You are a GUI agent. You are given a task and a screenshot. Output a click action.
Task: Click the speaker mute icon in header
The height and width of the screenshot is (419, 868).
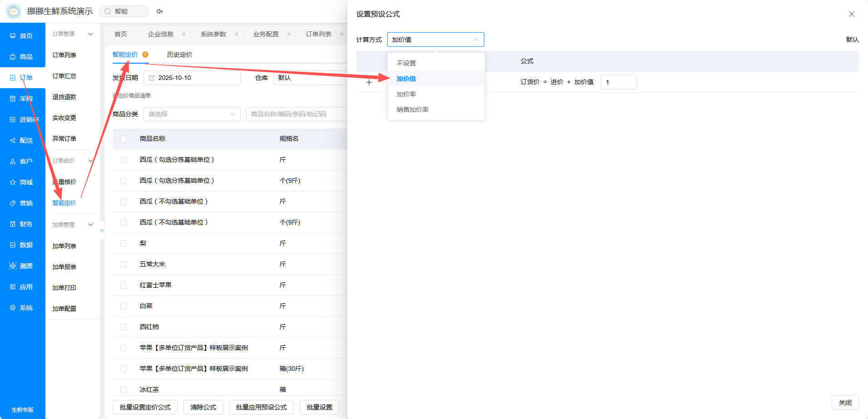(160, 11)
